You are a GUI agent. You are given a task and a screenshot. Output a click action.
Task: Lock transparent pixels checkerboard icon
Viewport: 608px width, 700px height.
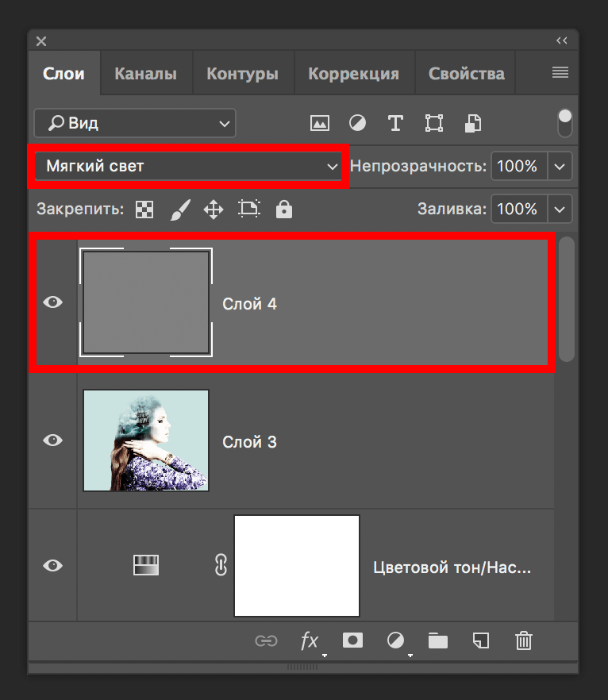144,210
